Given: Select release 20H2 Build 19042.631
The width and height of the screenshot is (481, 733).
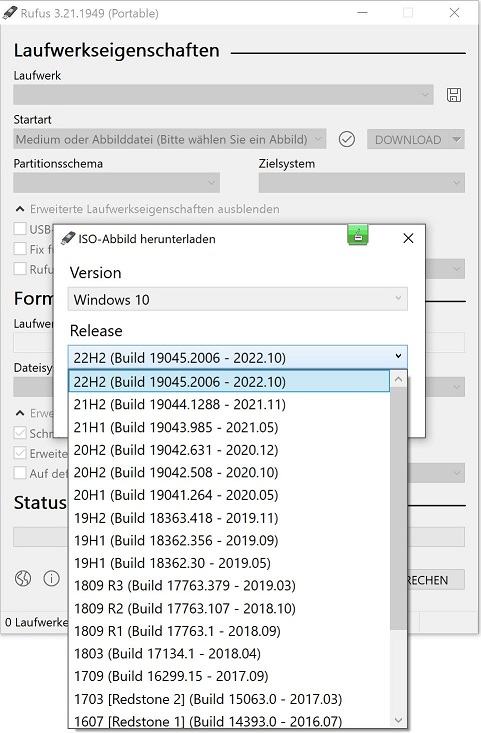Looking at the screenshot, I should tap(229, 450).
